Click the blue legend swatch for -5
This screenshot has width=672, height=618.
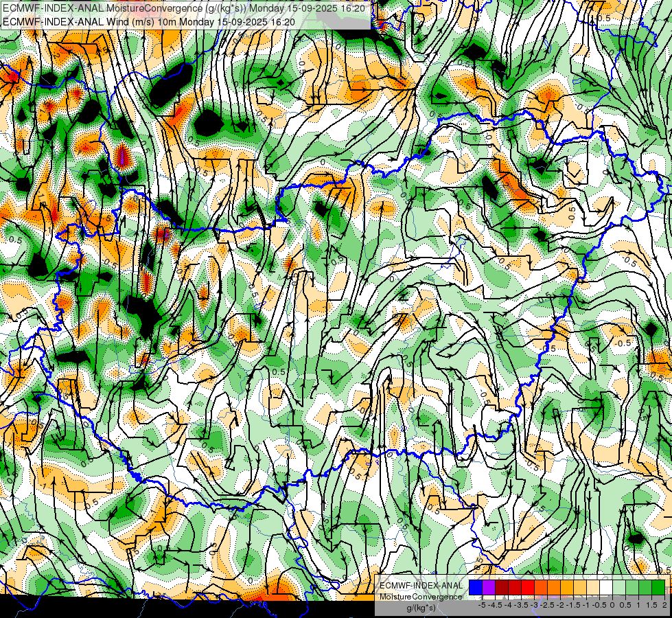(476, 588)
